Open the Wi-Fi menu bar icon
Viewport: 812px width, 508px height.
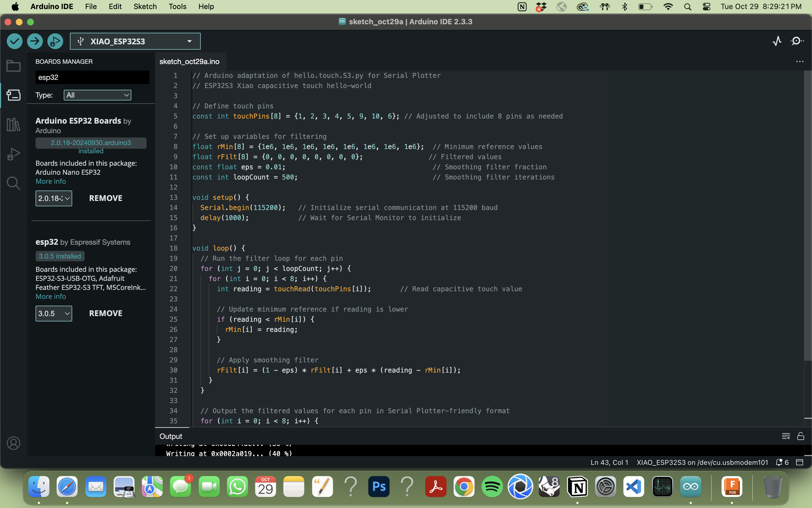[x=668, y=7]
